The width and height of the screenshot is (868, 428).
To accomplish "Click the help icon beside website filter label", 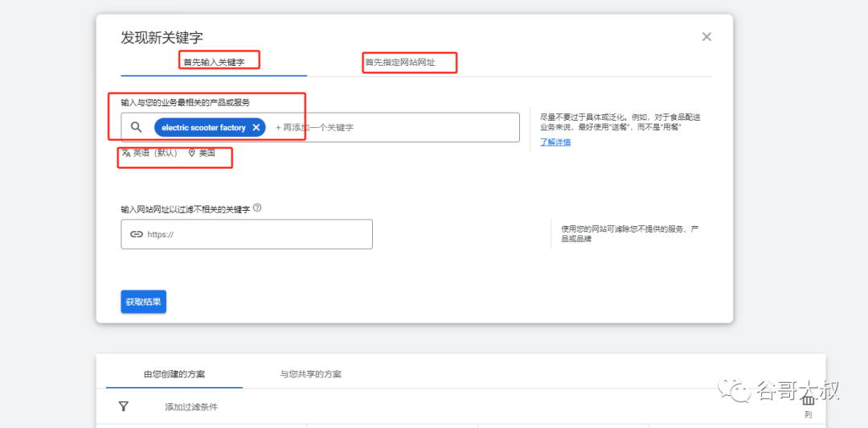I will (x=257, y=208).
